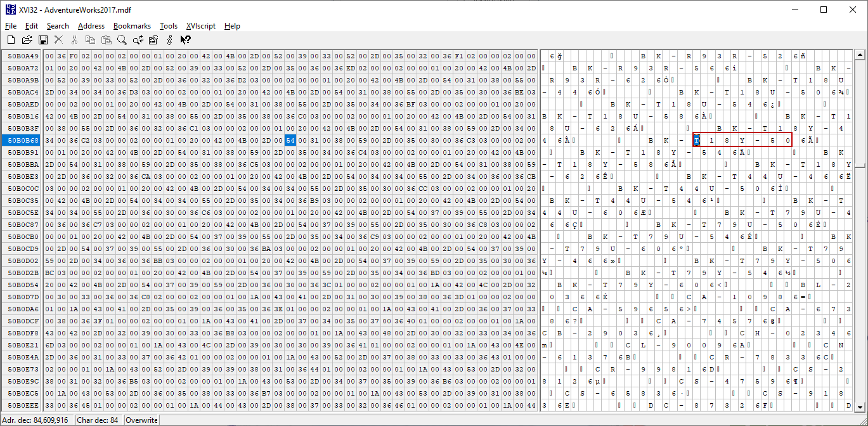This screenshot has height=426, width=868.
Task: Click address row 50B0A9B
Action: 22,81
